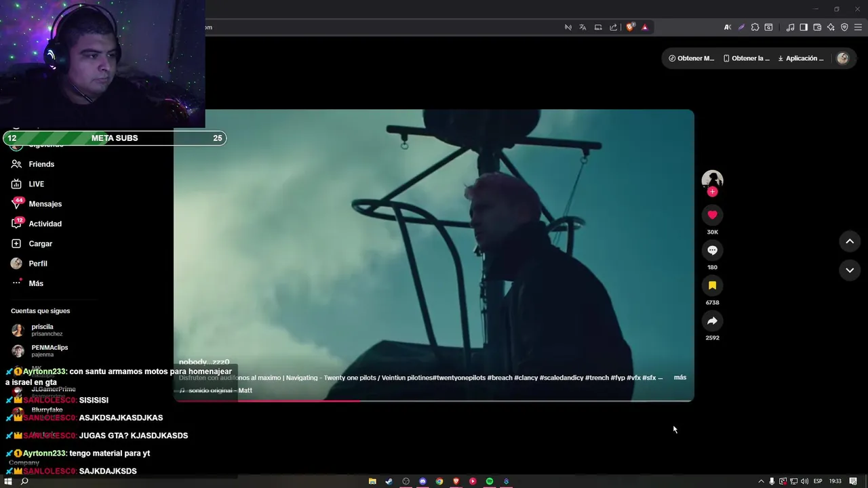Viewport: 868px width, 488px height.
Task: Open the extensions puzzle icon
Action: [x=755, y=27]
